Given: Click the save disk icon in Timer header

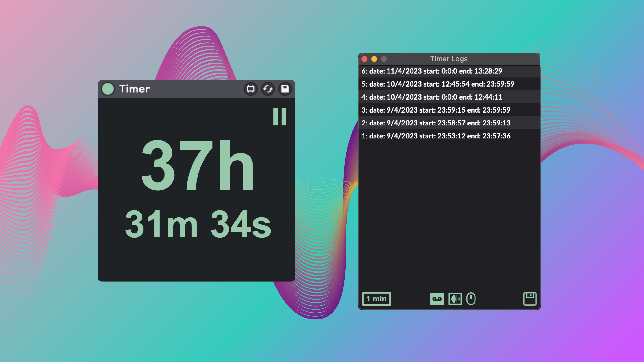Looking at the screenshot, I should coord(285,89).
